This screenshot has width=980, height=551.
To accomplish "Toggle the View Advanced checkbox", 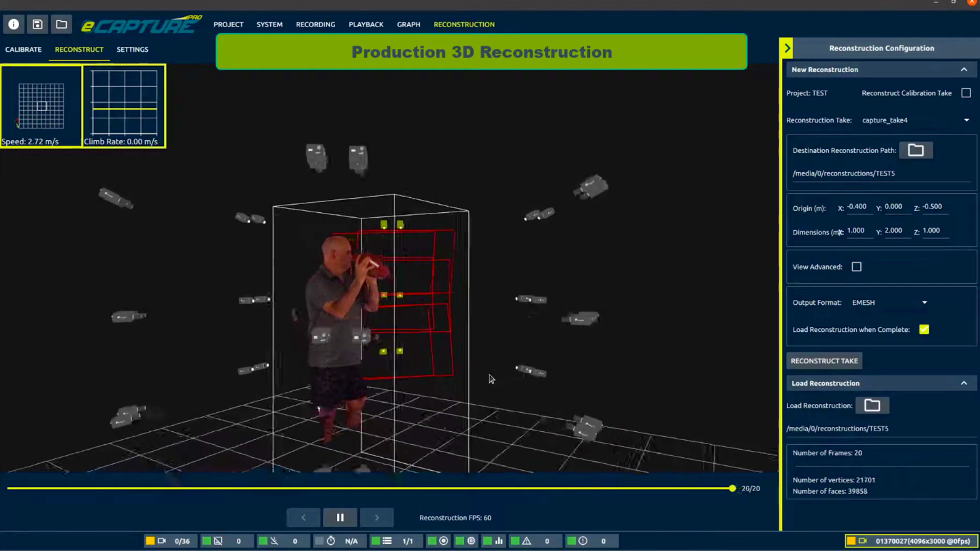I will [856, 267].
